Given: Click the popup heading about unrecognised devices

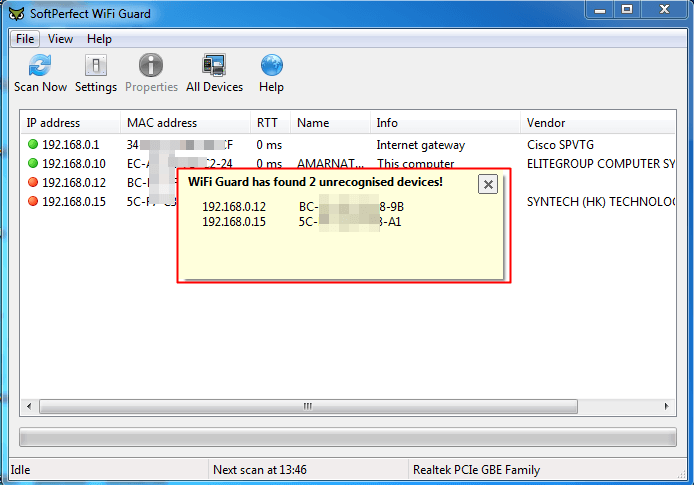Looking at the screenshot, I should 315,182.
